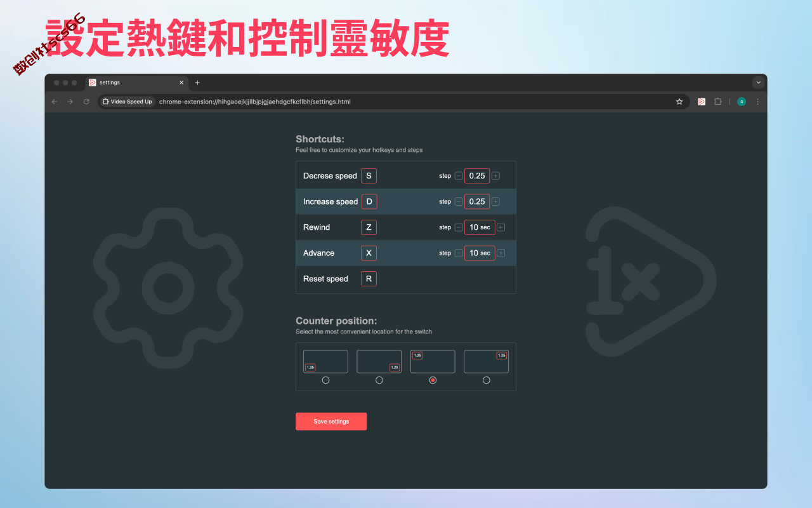This screenshot has height=508, width=812.
Task: Expand the tab search dropdown arrow
Action: click(758, 83)
